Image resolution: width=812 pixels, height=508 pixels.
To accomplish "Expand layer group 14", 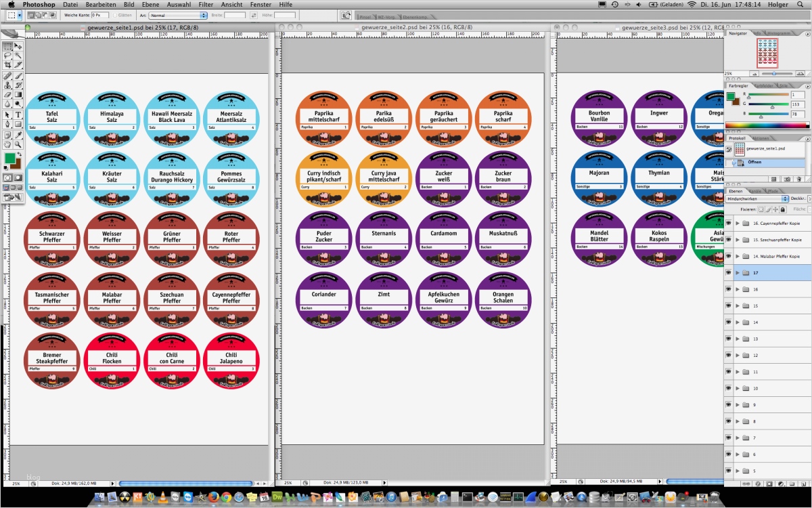I will coord(738,322).
